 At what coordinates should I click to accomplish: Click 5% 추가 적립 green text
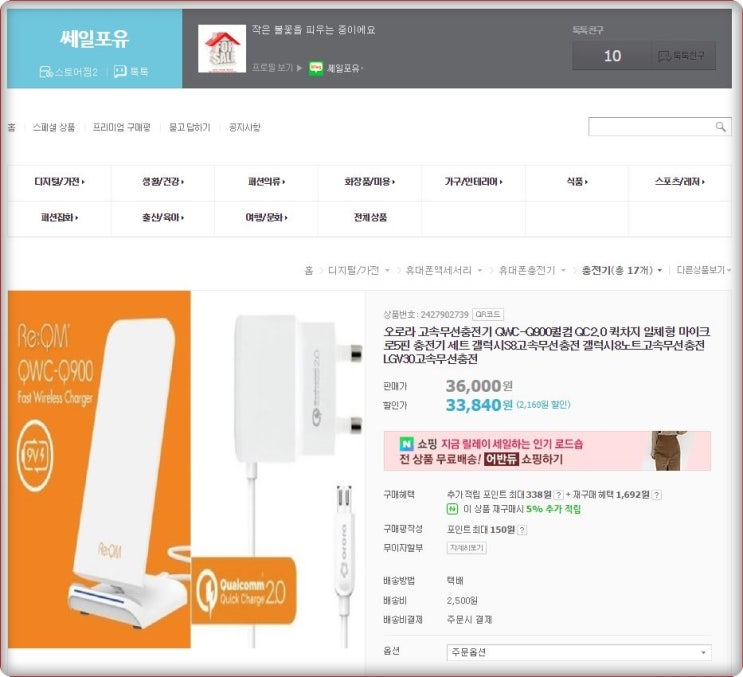[553, 509]
